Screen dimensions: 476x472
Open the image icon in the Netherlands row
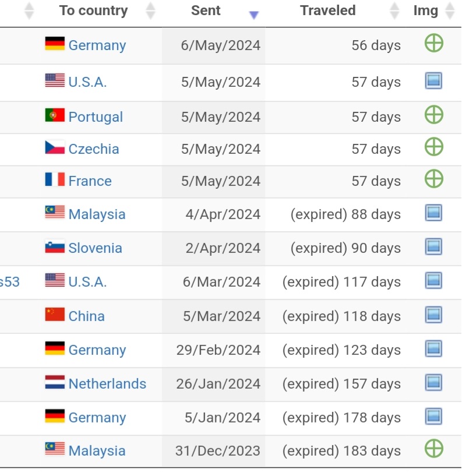(433, 382)
